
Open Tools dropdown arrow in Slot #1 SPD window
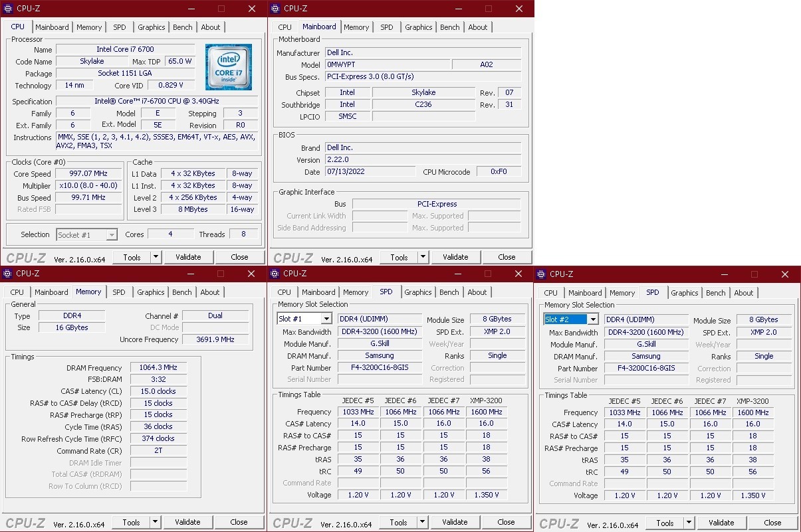(x=423, y=522)
